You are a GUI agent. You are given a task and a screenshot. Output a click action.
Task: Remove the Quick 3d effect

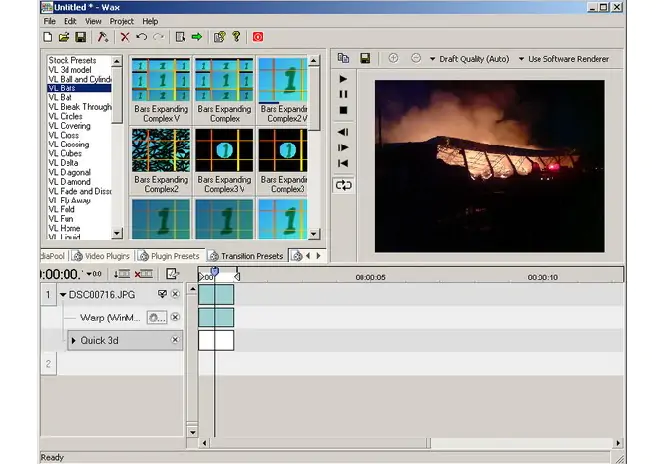click(175, 340)
